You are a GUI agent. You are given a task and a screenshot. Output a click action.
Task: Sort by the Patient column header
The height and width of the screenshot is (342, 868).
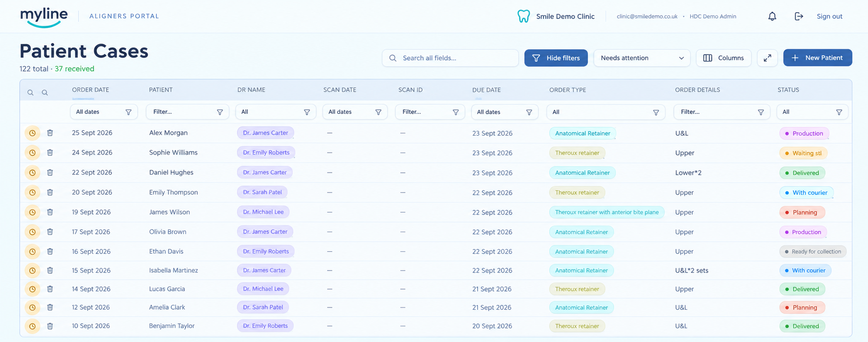[161, 90]
